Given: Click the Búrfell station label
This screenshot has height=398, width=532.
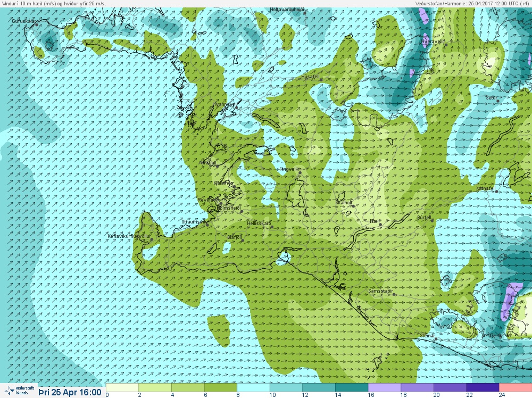Looking at the screenshot, I should pos(424,218).
